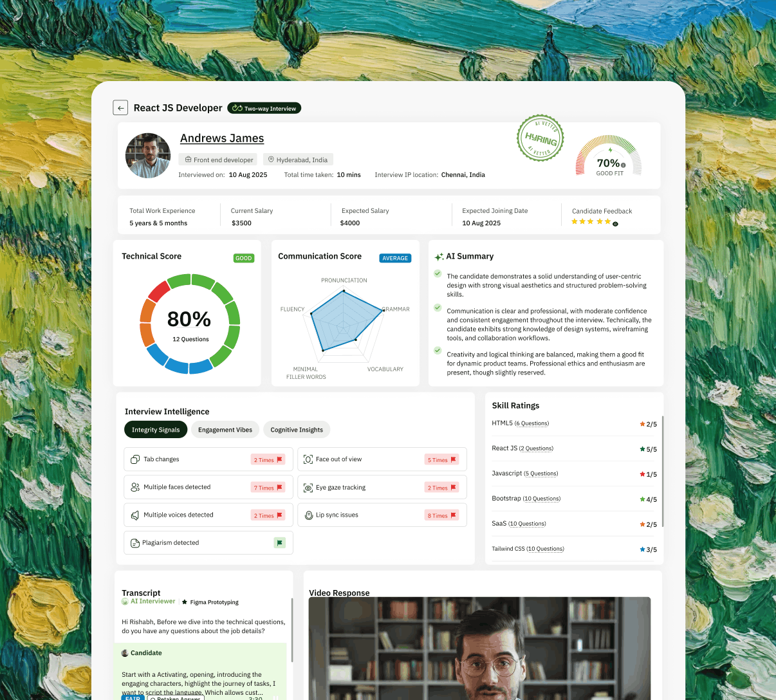Open Javascript 5 Questions link

[540, 474]
